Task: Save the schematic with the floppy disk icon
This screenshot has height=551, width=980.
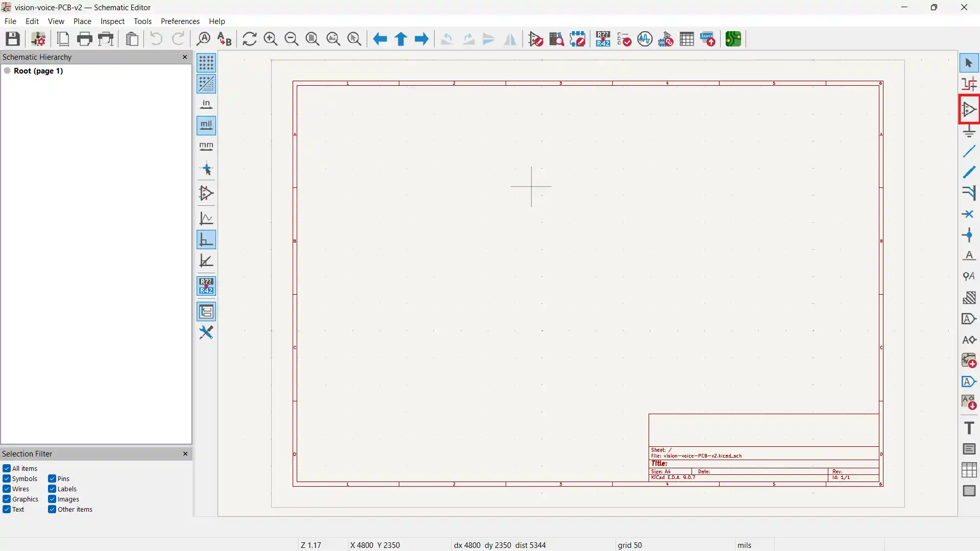Action: 13,39
